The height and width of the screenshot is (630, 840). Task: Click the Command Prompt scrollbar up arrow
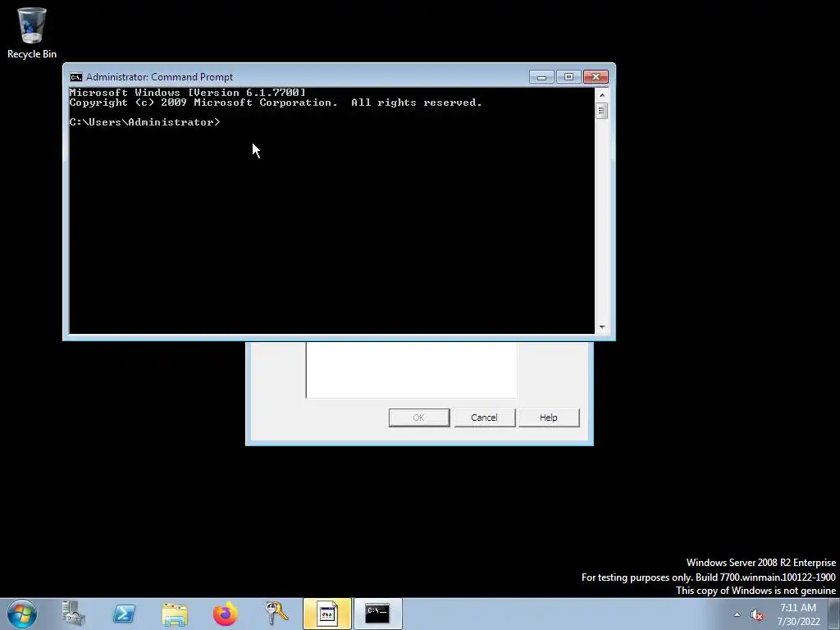(602, 95)
